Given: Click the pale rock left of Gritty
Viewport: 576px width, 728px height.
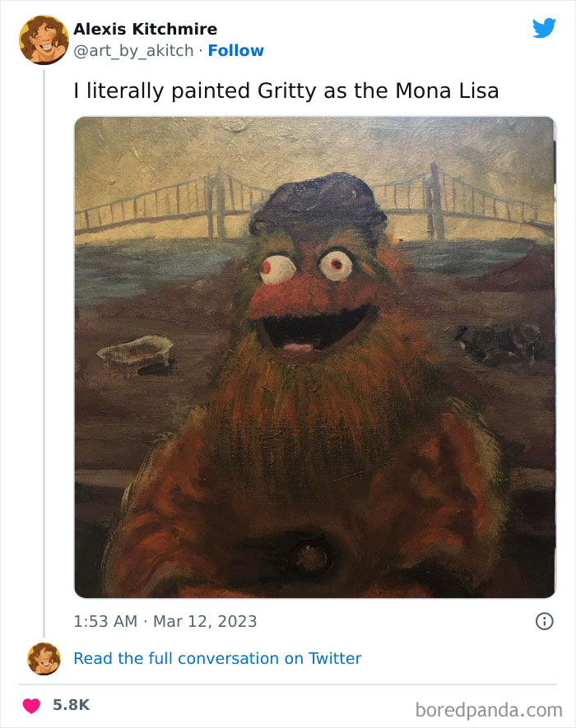Looking at the screenshot, I should pyautogui.click(x=135, y=354).
